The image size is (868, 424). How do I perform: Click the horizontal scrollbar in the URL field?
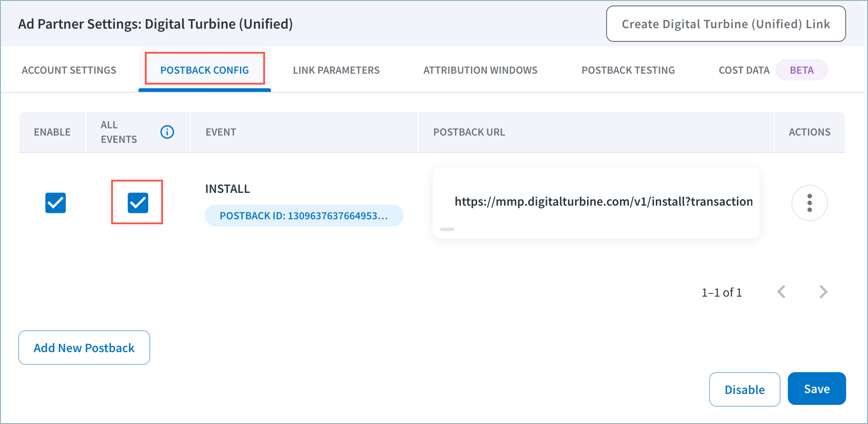point(447,229)
